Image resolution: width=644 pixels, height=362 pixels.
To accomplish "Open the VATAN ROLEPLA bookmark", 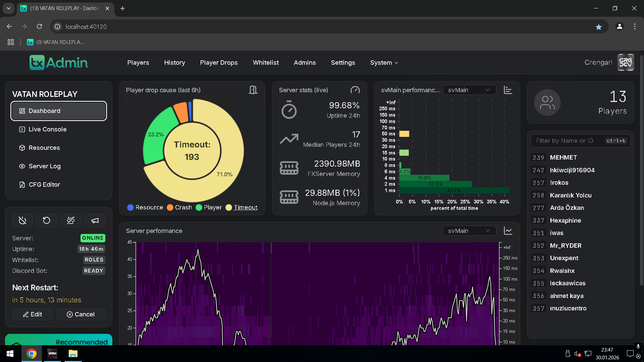I will (x=56, y=42).
